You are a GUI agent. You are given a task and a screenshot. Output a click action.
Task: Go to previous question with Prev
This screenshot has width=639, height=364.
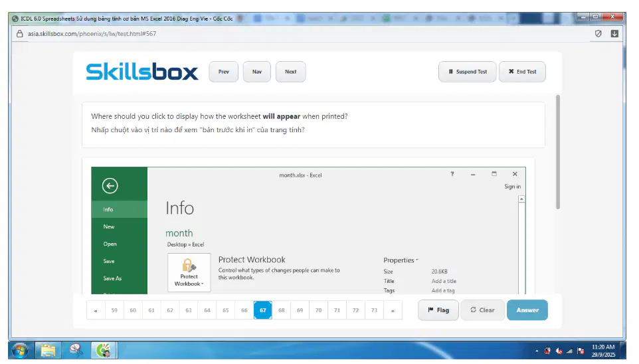[223, 72]
